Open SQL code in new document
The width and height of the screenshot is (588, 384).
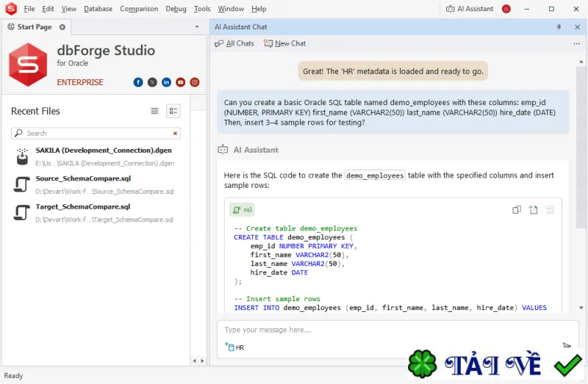(533, 210)
